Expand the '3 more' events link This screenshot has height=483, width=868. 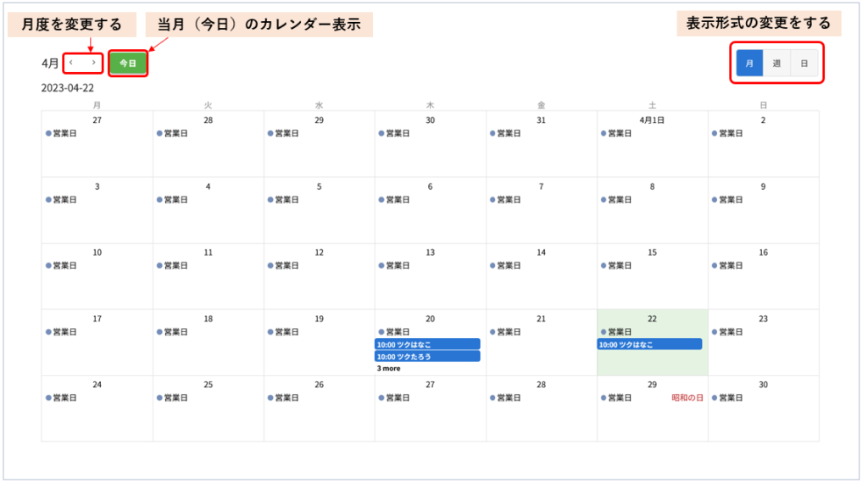tap(389, 369)
